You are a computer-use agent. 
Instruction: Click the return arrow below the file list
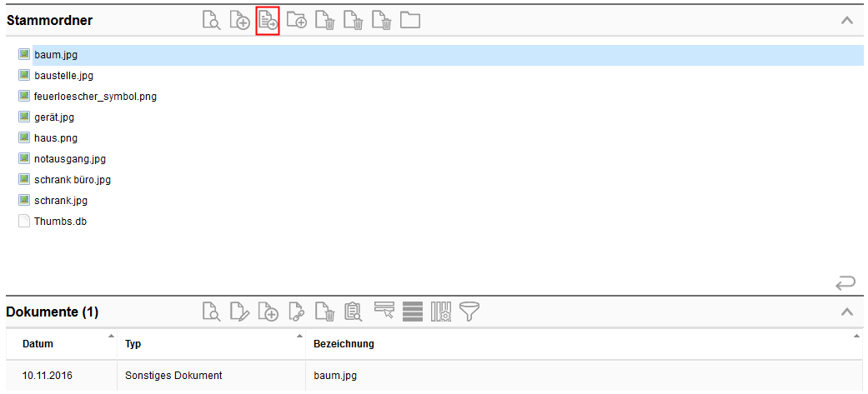tap(845, 284)
